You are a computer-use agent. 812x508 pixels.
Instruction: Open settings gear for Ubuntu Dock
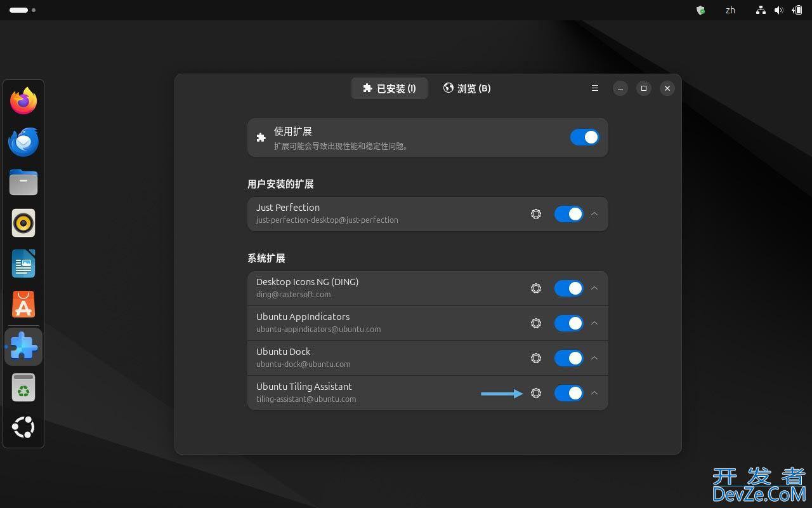click(x=536, y=358)
